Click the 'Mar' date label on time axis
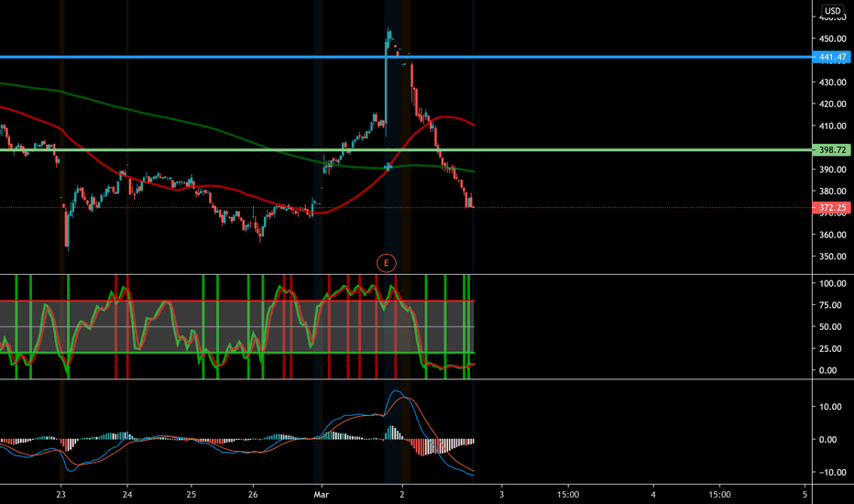 (322, 495)
